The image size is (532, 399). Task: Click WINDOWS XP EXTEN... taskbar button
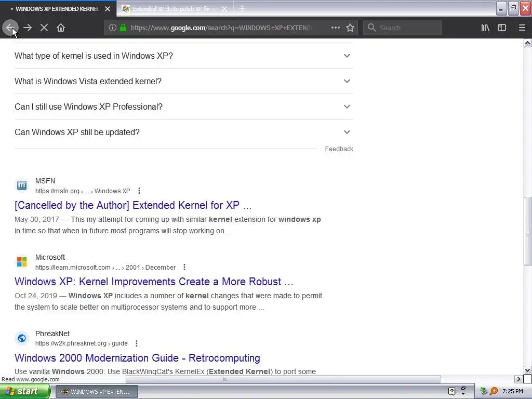pos(97,392)
